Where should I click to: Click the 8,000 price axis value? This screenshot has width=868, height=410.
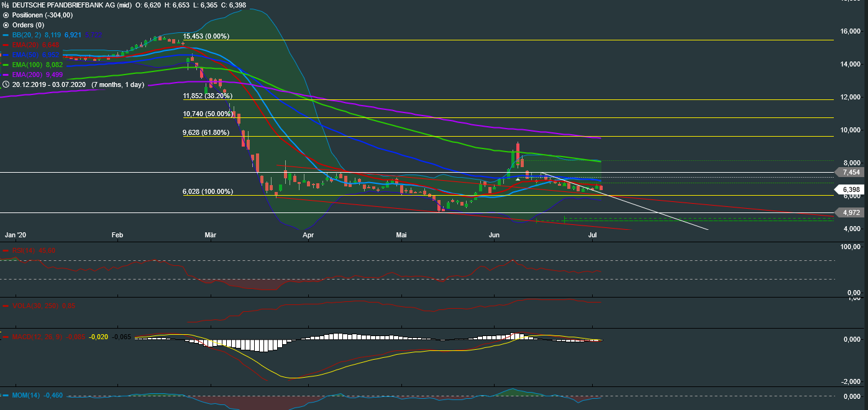point(852,163)
